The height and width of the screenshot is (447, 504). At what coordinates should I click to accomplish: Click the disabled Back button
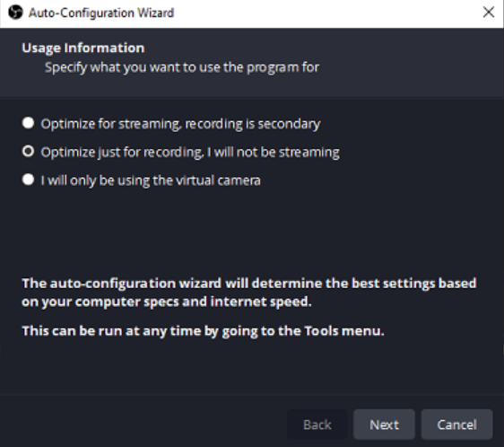(317, 425)
